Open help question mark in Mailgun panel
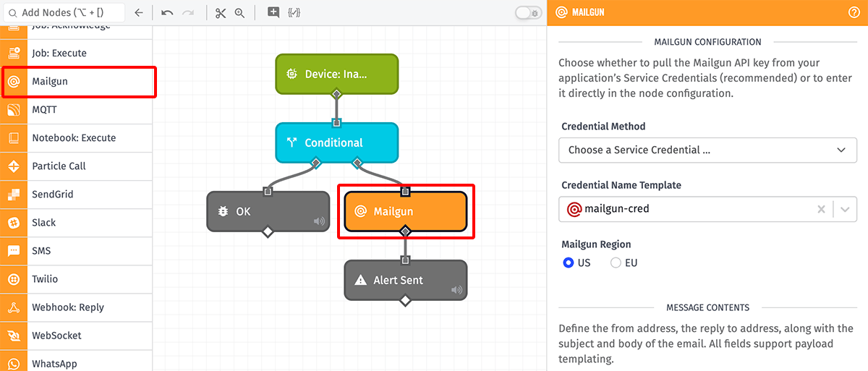 (x=854, y=12)
